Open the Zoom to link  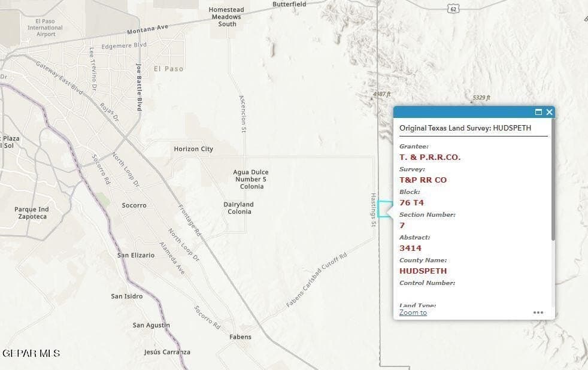coord(413,312)
